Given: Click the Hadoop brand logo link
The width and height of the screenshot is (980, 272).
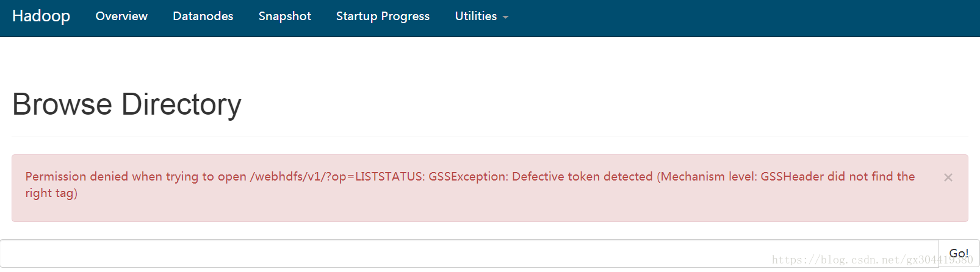Looking at the screenshot, I should 41,16.
